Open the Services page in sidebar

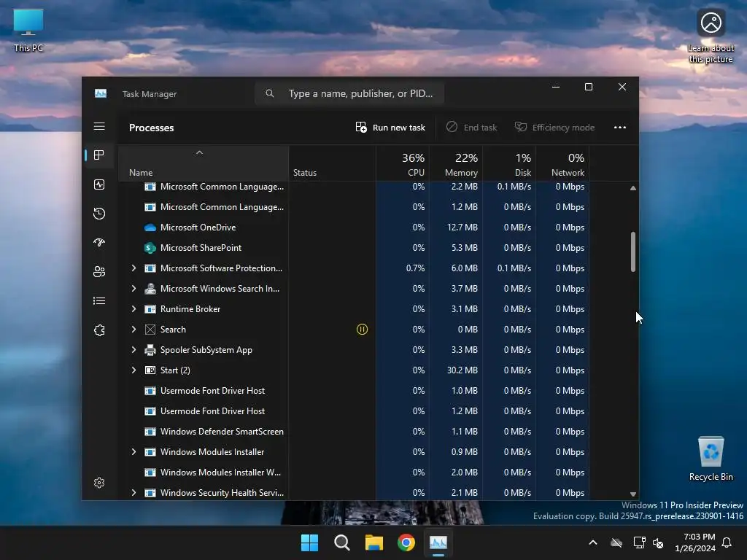[x=99, y=330]
